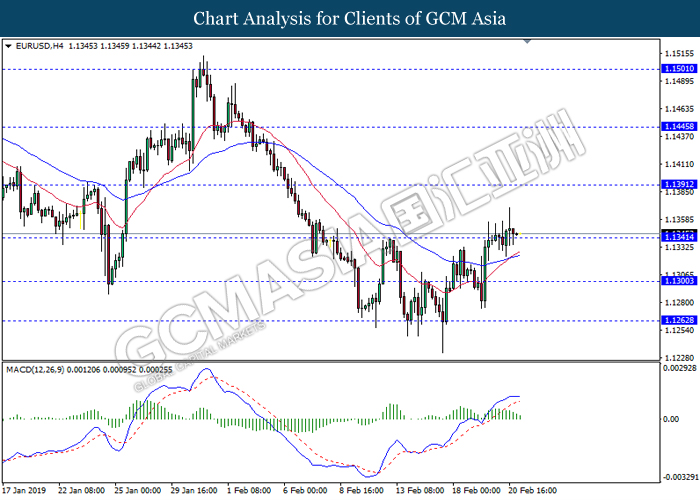Viewport: 700px width, 500px height.
Task: Click the 20 Feb 16:00 time axis label
Action: tap(533, 490)
